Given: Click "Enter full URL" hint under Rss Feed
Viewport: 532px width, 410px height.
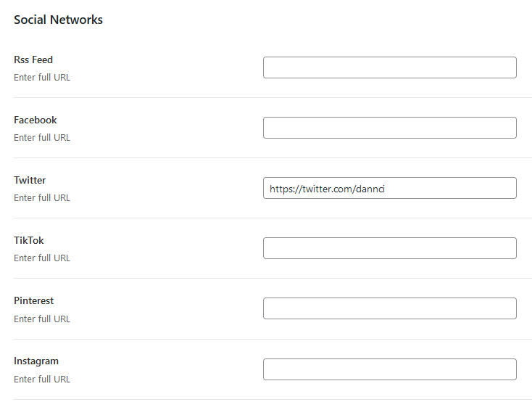Looking at the screenshot, I should 42,77.
